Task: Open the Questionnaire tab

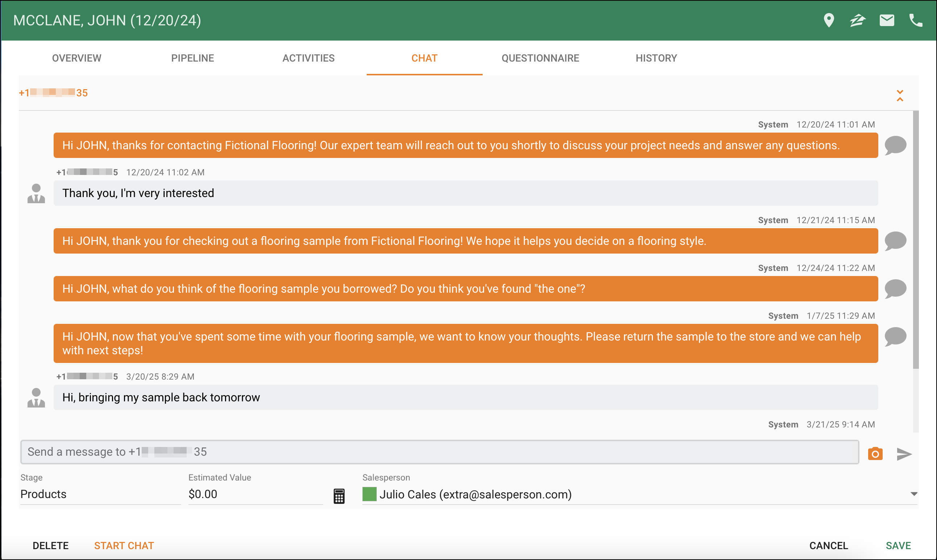Action: pyautogui.click(x=540, y=58)
